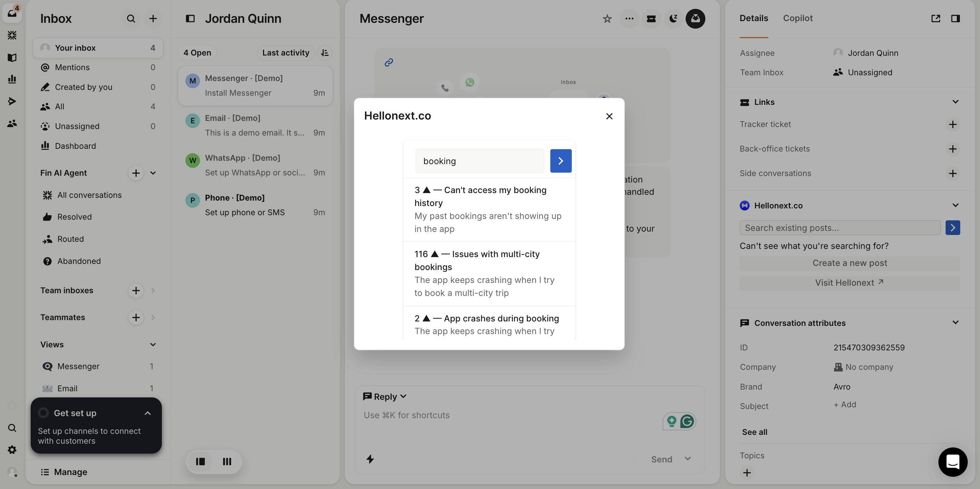Expand the Teammates section
The image size is (980, 489).
153,317
